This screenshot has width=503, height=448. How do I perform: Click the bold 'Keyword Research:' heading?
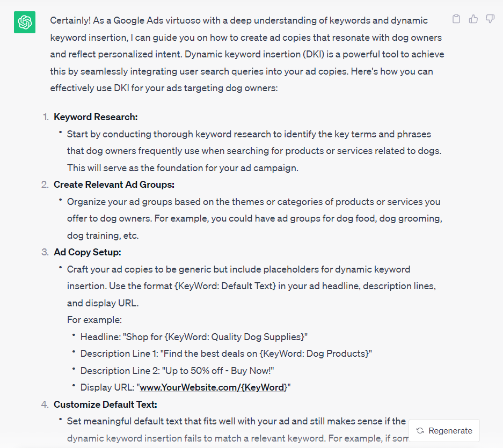pos(95,116)
